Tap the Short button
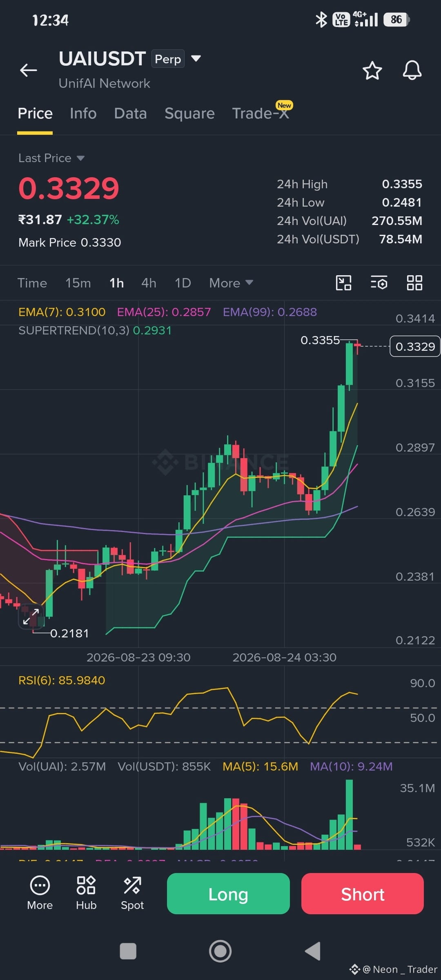The width and height of the screenshot is (441, 980). 363,893
